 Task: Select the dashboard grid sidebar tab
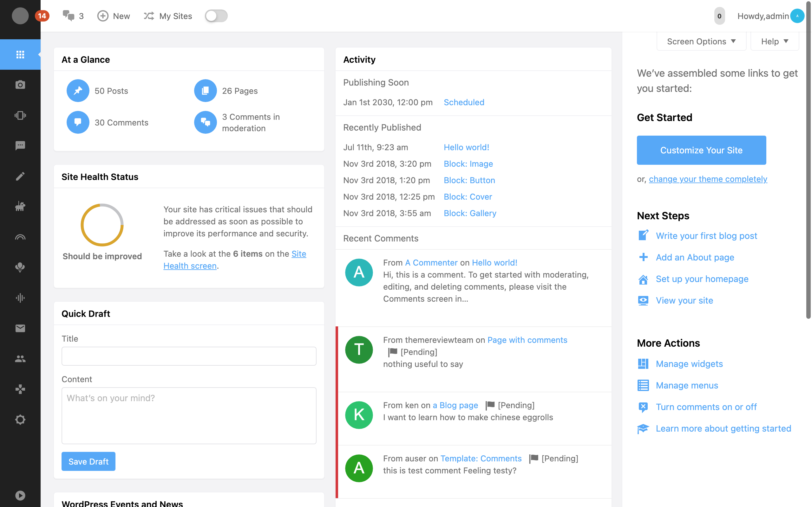20,54
